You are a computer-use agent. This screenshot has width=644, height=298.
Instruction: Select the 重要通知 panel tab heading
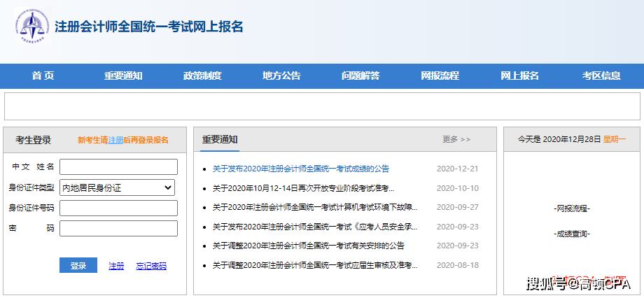tap(220, 140)
